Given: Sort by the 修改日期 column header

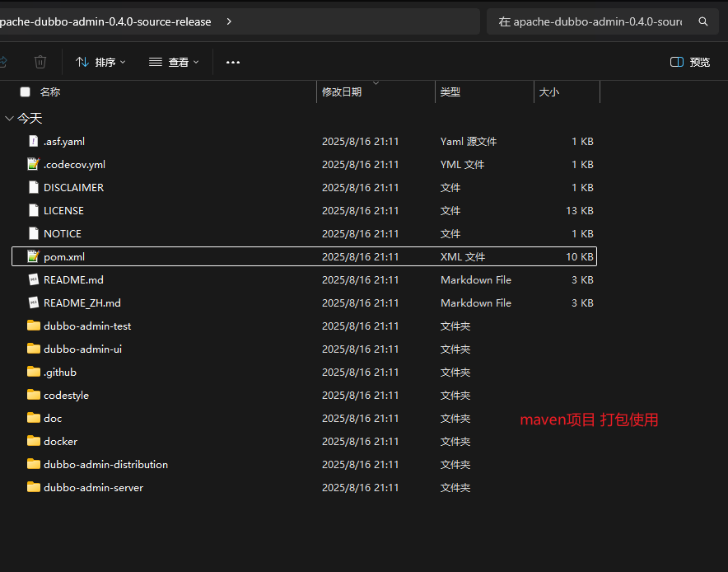Looking at the screenshot, I should click(x=342, y=92).
